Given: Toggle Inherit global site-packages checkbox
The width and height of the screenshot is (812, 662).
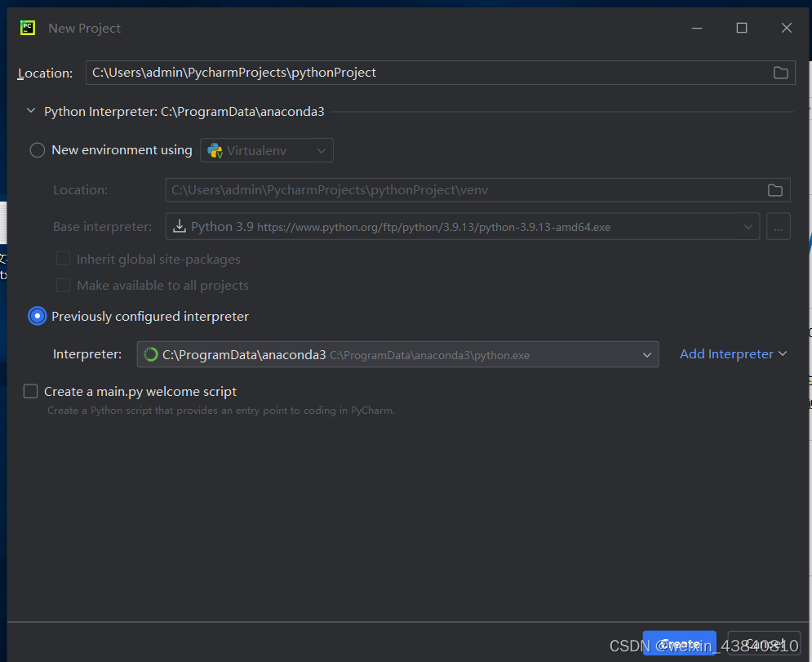Looking at the screenshot, I should pos(63,259).
